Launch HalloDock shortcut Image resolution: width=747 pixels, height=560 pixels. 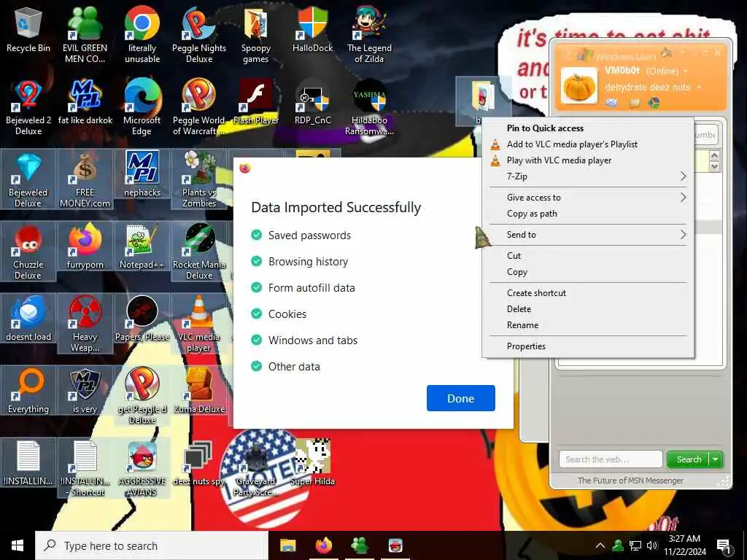[x=312, y=29]
